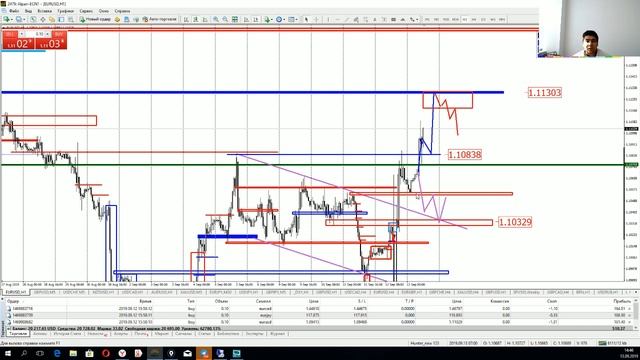The height and width of the screenshot is (360, 640).
Task: Open Microsoft Edge from taskbar
Action: [x=57, y=353]
